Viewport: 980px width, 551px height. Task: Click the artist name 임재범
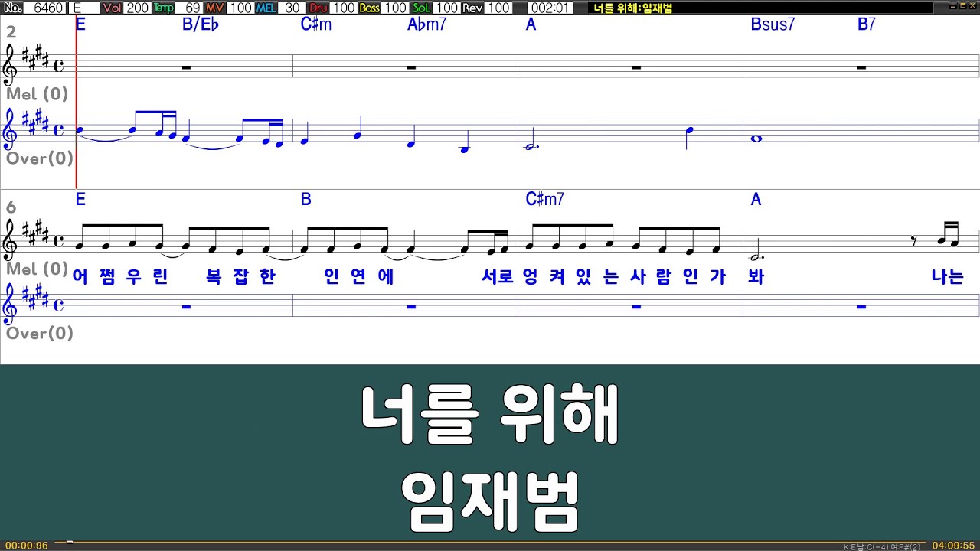tap(490, 500)
